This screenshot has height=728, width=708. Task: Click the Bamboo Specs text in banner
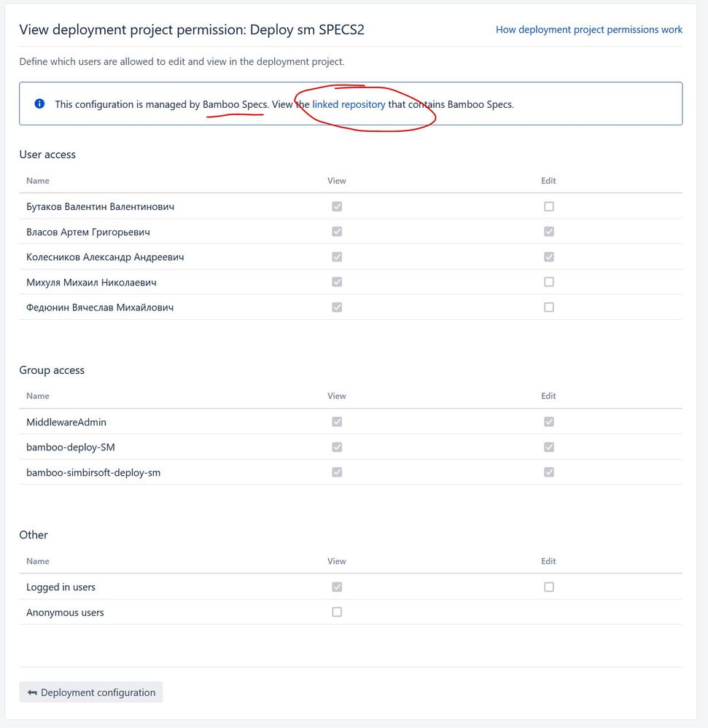click(x=235, y=104)
